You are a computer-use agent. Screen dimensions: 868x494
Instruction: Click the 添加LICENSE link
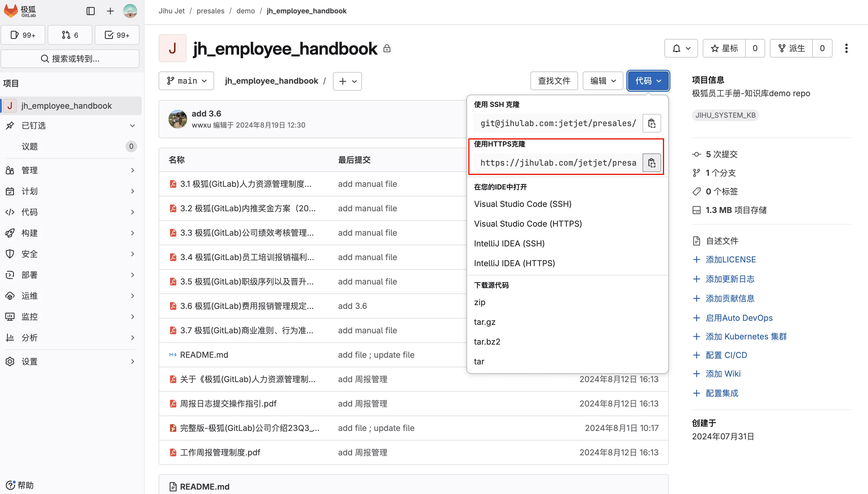730,259
